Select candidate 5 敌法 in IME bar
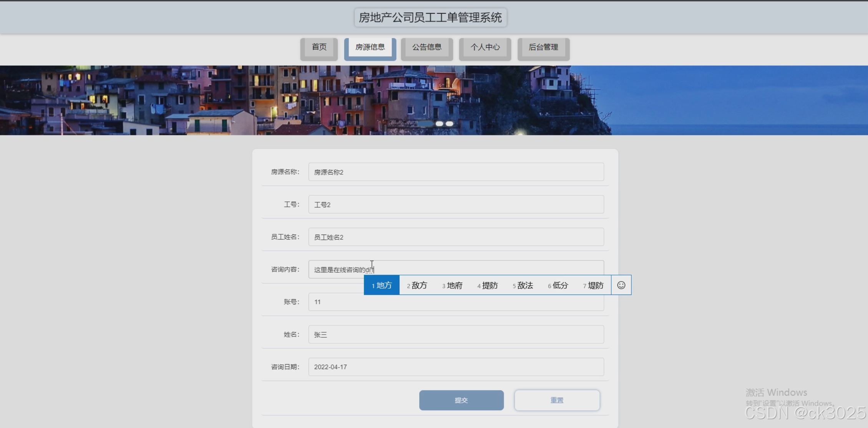 (523, 285)
